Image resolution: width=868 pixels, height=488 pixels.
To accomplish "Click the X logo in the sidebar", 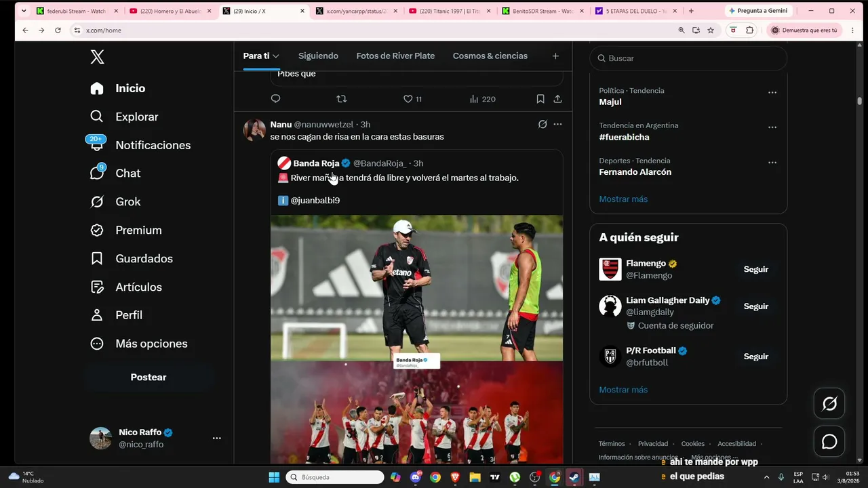I will (x=97, y=57).
